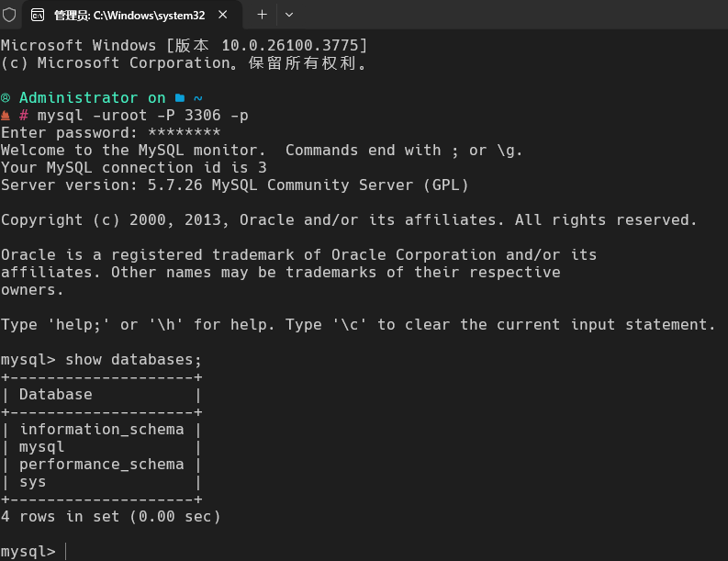Click the sys database row
The image size is (728, 561).
[33, 482]
